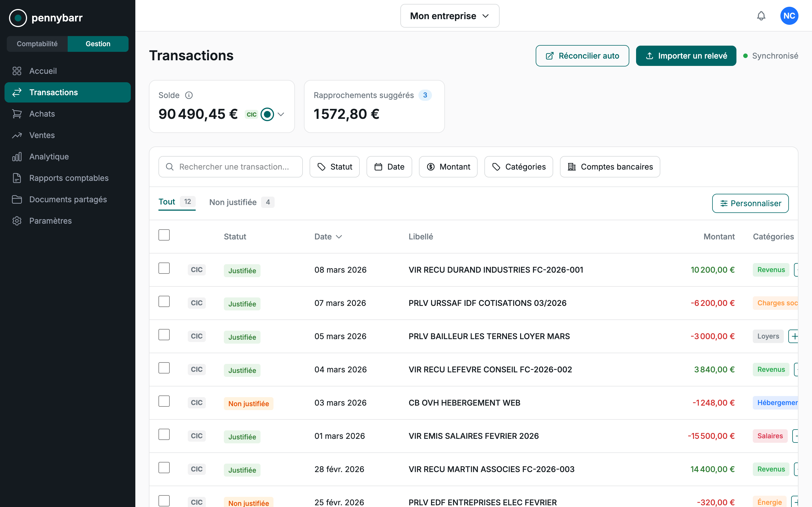Open the Analytique bar chart icon

coord(17,156)
